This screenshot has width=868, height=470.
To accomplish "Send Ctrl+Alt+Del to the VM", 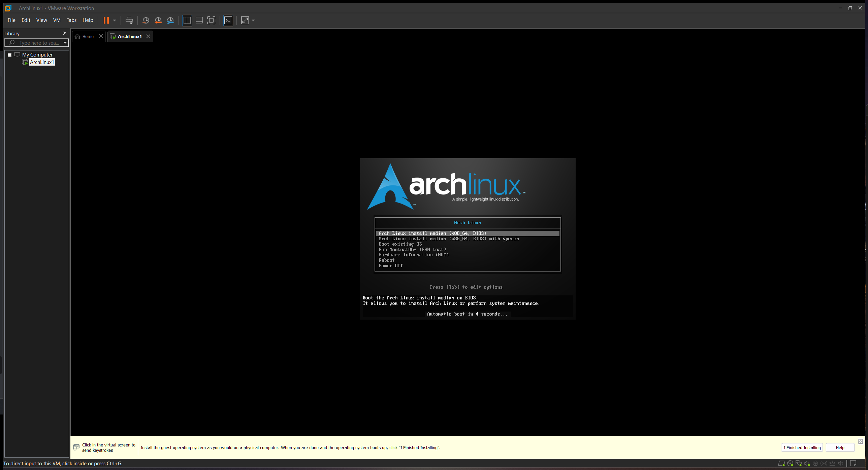I will click(x=129, y=20).
